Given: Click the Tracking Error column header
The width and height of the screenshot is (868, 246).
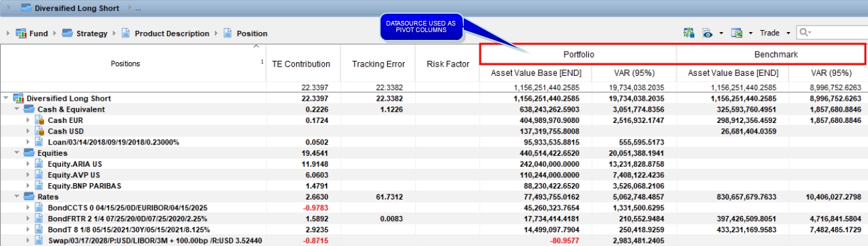Looking at the screenshot, I should [378, 63].
